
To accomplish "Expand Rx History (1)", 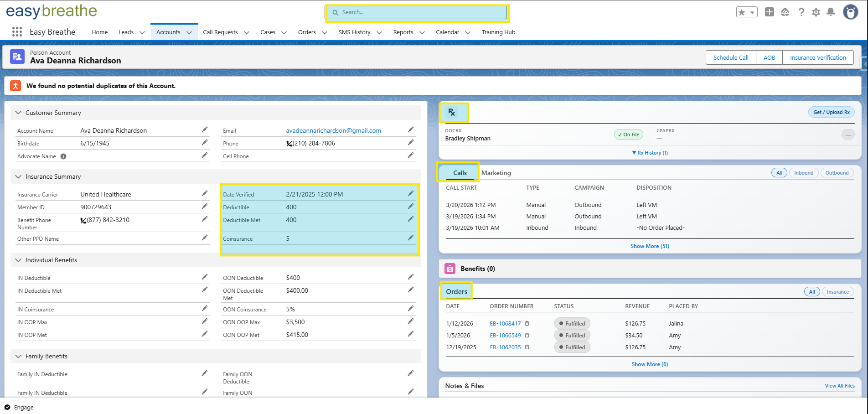I will tap(650, 153).
